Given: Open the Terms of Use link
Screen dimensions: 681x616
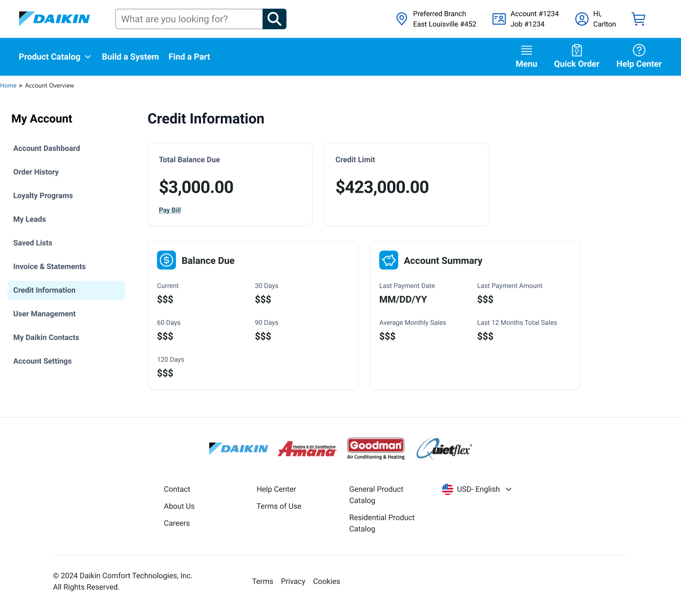Looking at the screenshot, I should [x=279, y=506].
